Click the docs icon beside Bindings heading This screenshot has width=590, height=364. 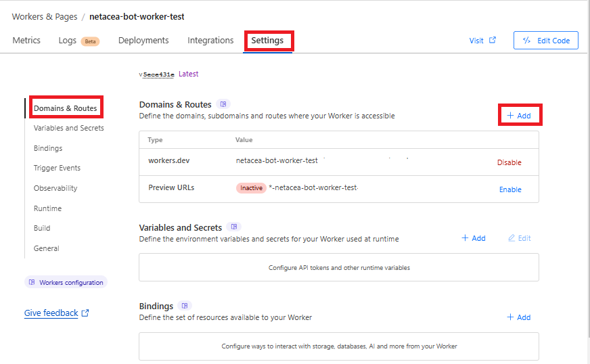[x=185, y=305]
